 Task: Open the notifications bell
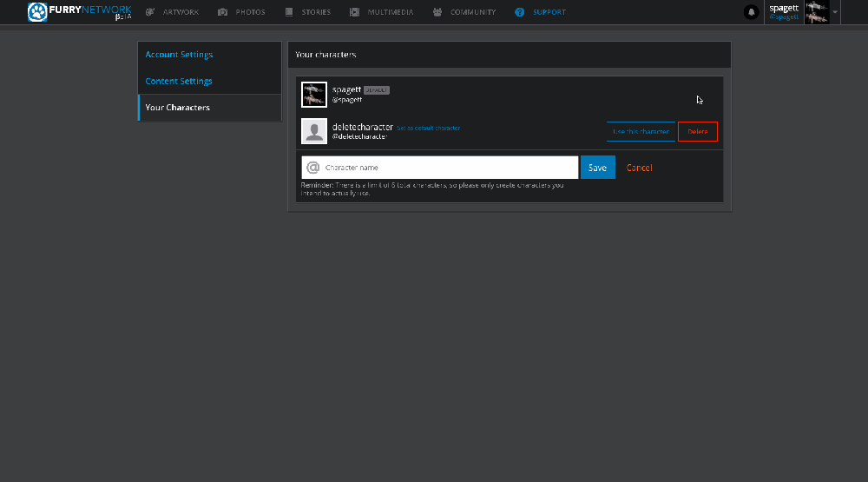point(751,12)
